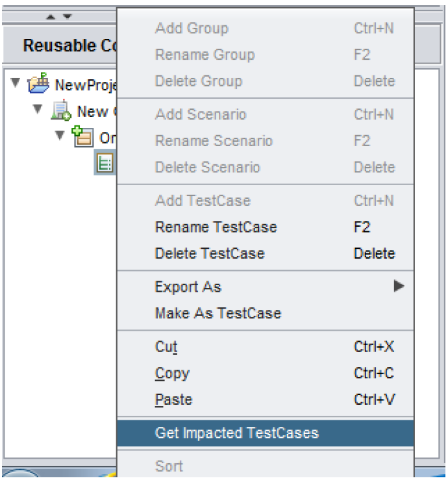The width and height of the screenshot is (448, 484).
Task: Collapse the scenario node under New group
Action: 60,136
